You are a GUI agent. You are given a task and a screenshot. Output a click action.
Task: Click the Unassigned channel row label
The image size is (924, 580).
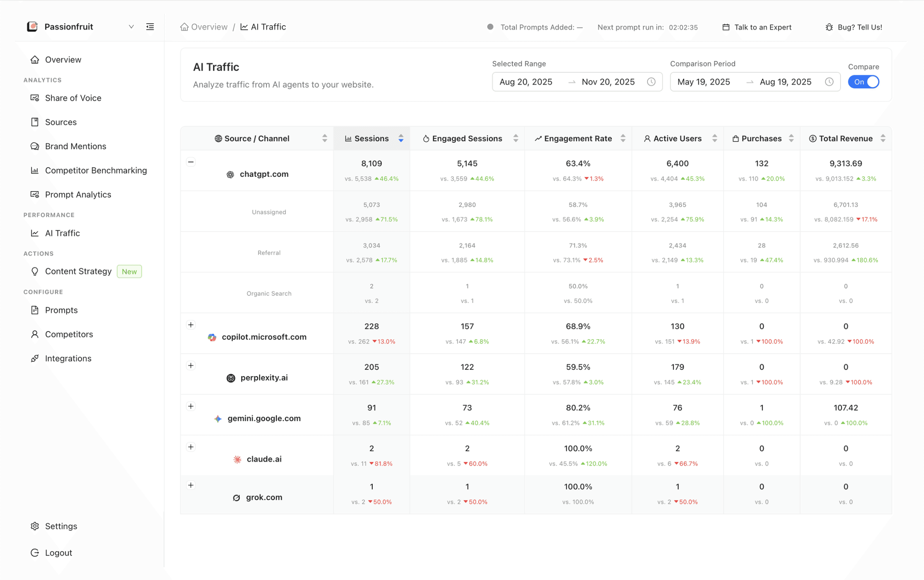[x=269, y=212]
